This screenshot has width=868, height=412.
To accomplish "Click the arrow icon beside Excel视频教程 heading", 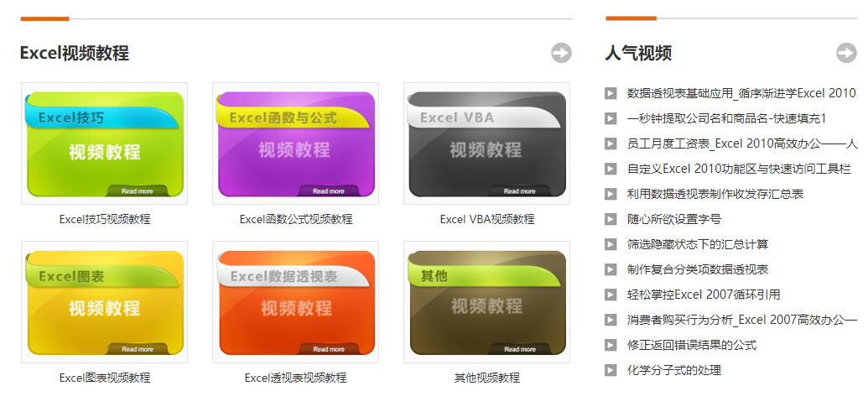I will pos(561,53).
